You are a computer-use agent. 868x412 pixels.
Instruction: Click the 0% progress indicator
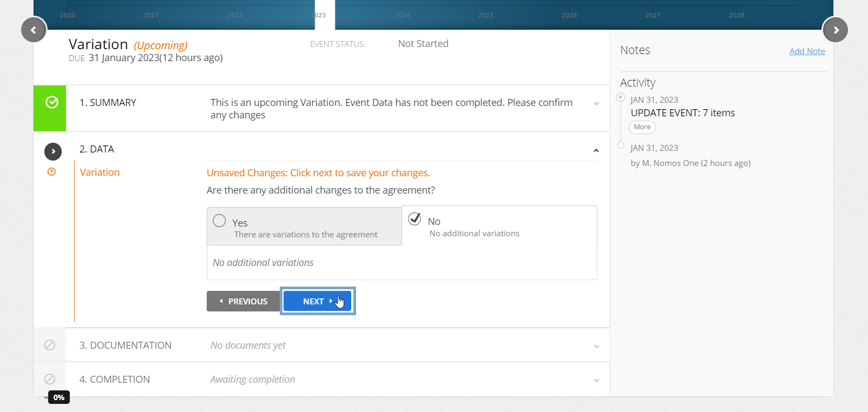pyautogui.click(x=59, y=397)
